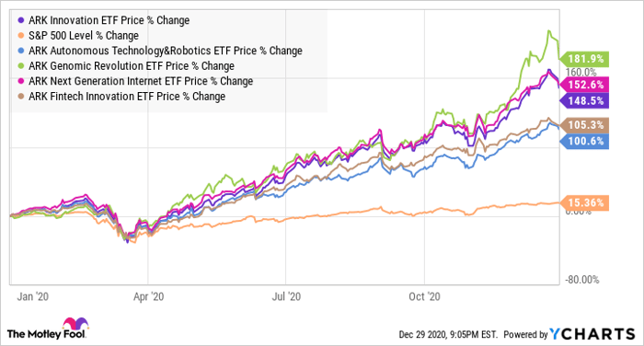The width and height of the screenshot is (644, 346).
Task: Click the Apr '20 axis label
Action: click(x=148, y=296)
